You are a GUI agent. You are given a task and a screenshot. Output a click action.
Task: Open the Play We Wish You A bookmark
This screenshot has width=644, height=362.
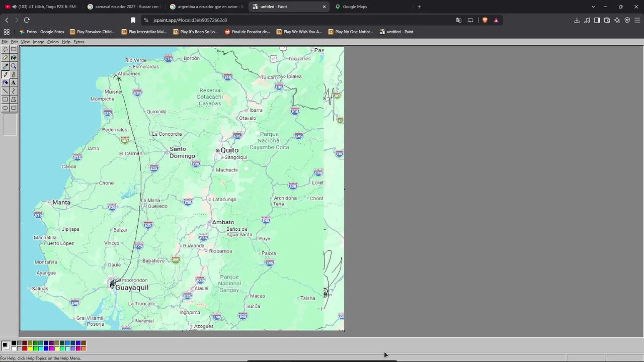pyautogui.click(x=299, y=32)
